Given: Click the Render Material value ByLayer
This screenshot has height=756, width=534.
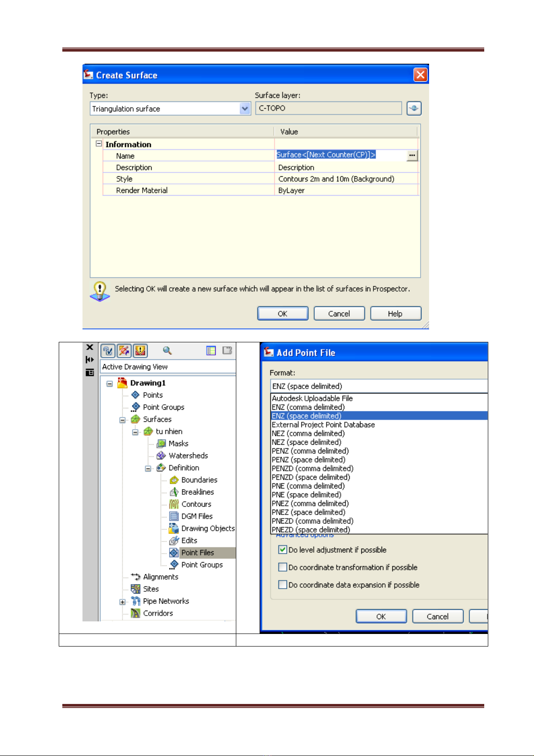Looking at the screenshot, I should pyautogui.click(x=346, y=190).
